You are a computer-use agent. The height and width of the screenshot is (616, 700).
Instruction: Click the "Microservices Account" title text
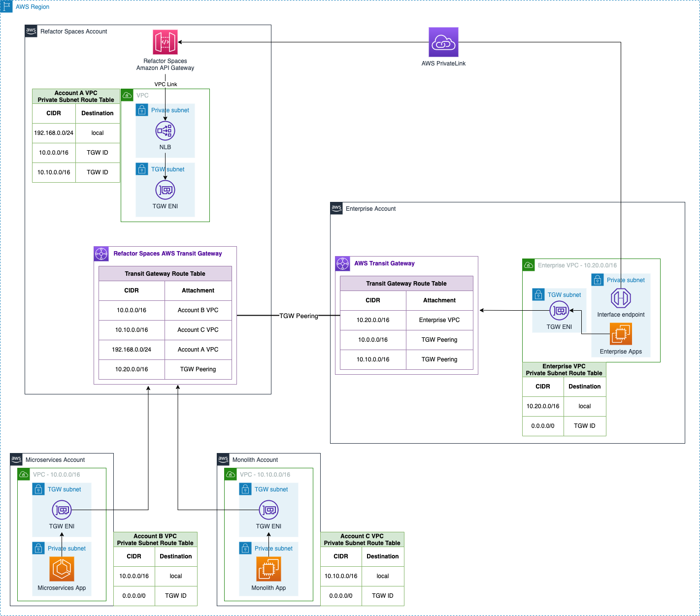55,460
